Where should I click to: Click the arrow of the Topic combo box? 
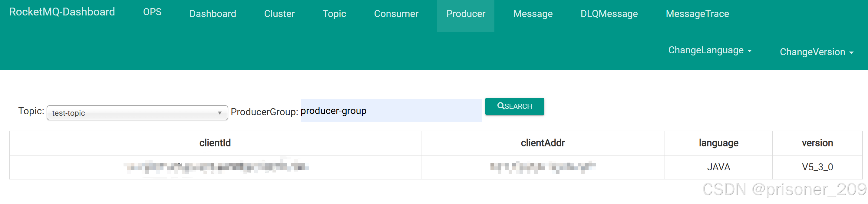point(220,113)
